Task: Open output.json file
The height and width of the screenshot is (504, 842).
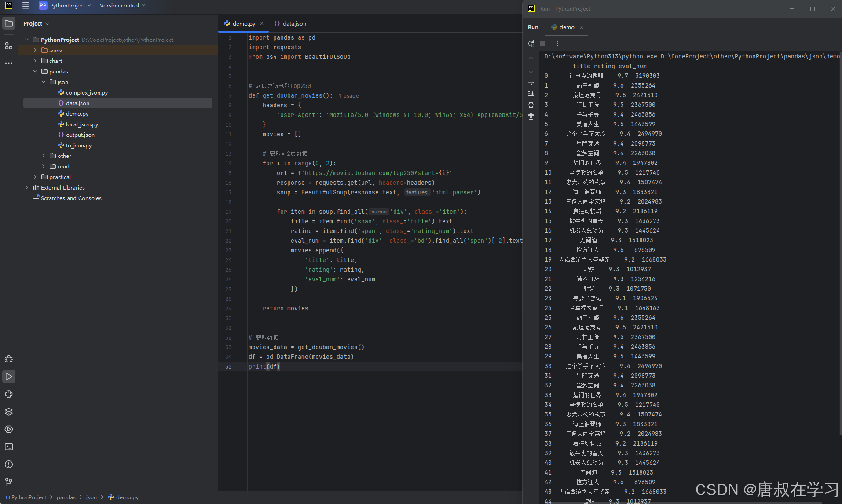Action: point(80,135)
